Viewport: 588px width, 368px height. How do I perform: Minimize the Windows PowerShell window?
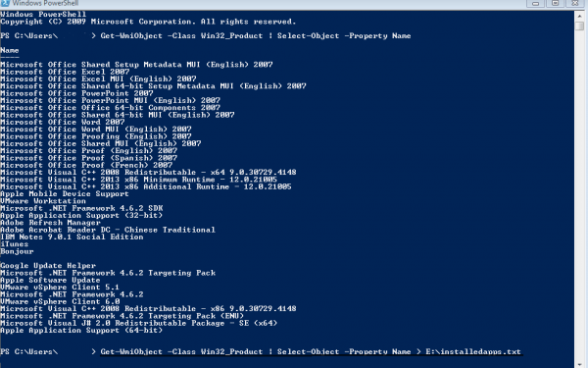click(x=535, y=3)
